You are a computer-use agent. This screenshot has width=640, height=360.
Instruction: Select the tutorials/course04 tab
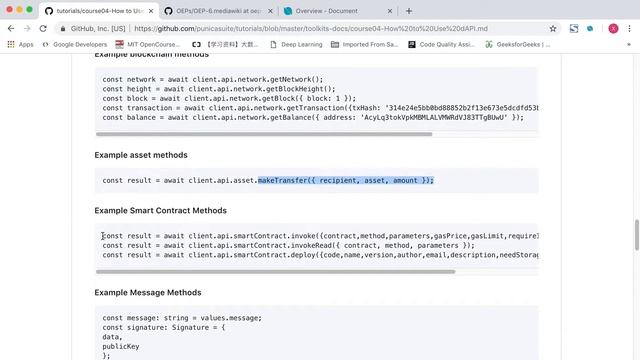(99, 11)
